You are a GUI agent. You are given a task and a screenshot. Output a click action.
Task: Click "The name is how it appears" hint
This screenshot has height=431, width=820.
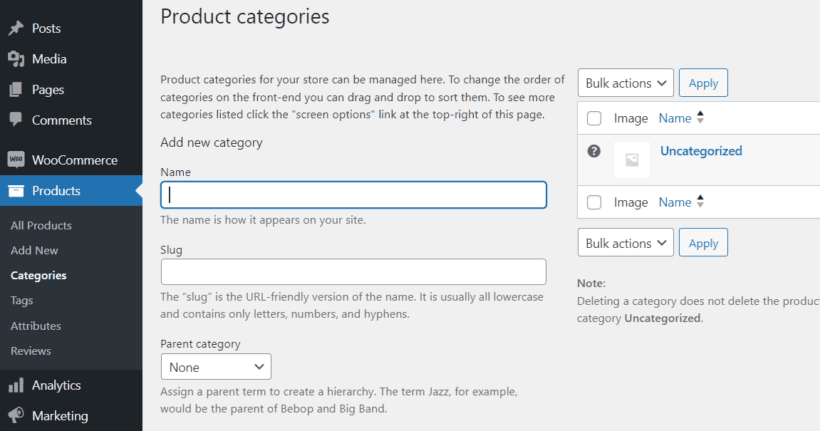[263, 220]
